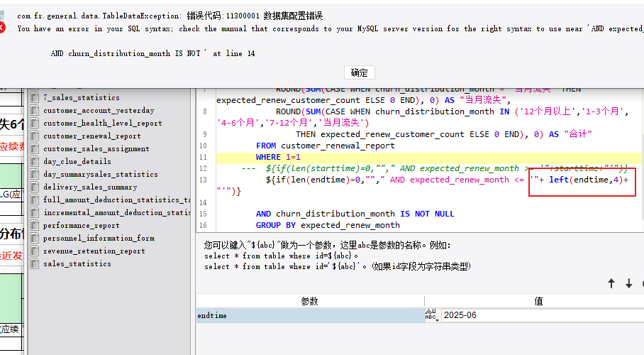Click table icon beside performance_report
The width and height of the screenshot is (644, 355).
tap(35, 225)
